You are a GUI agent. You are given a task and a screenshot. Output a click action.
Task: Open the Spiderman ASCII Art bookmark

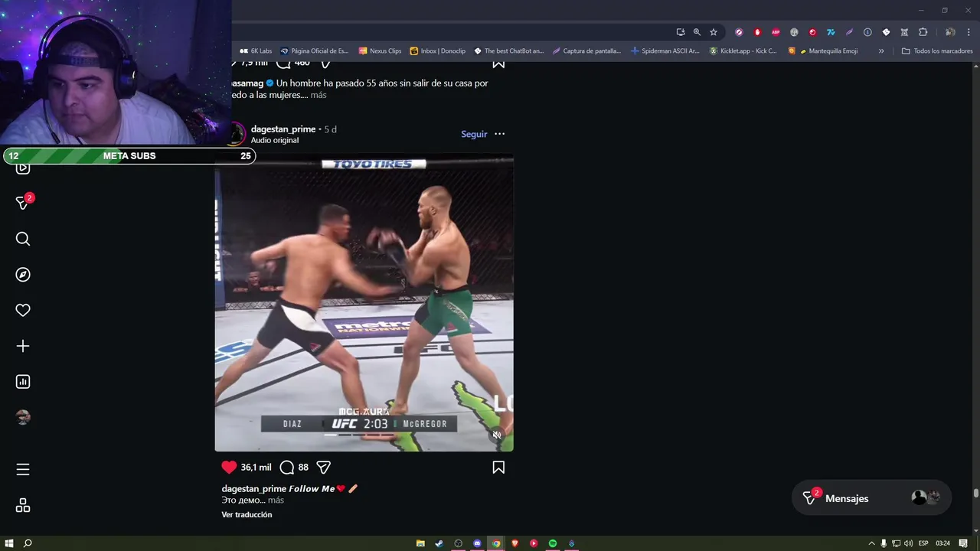click(x=665, y=51)
